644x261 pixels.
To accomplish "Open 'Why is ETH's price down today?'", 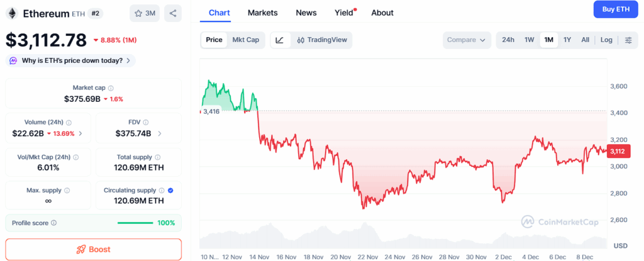I will [x=70, y=60].
